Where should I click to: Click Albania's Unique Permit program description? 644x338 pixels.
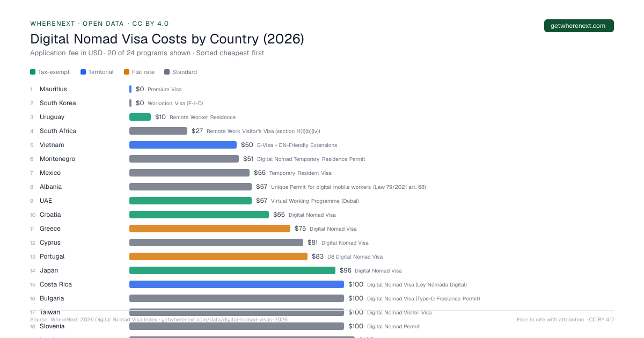point(348,187)
